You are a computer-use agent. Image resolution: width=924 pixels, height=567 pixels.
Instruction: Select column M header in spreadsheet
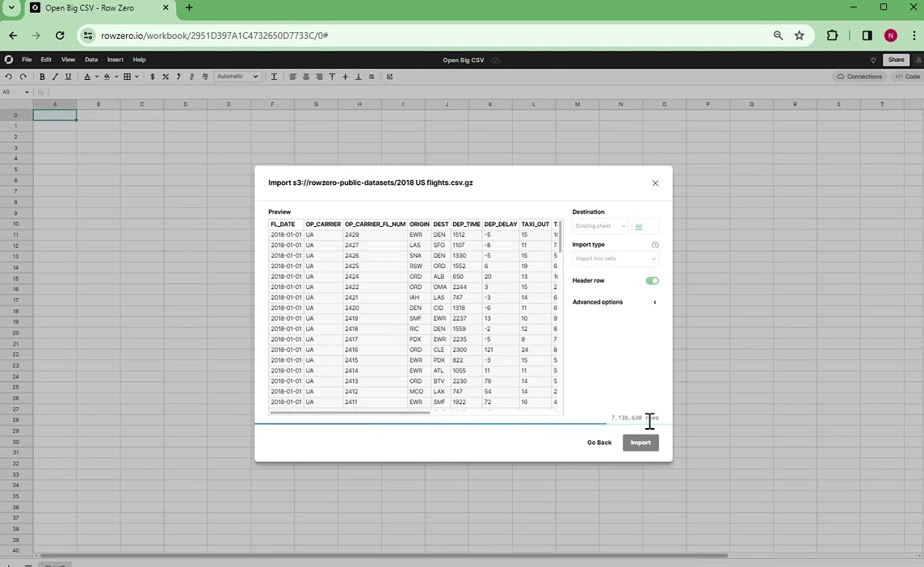click(x=577, y=104)
